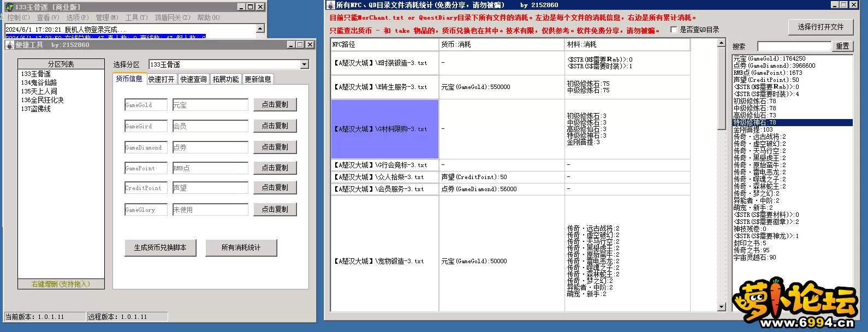Click the 所有消耗统计 button
868x332 pixels.
point(241,247)
